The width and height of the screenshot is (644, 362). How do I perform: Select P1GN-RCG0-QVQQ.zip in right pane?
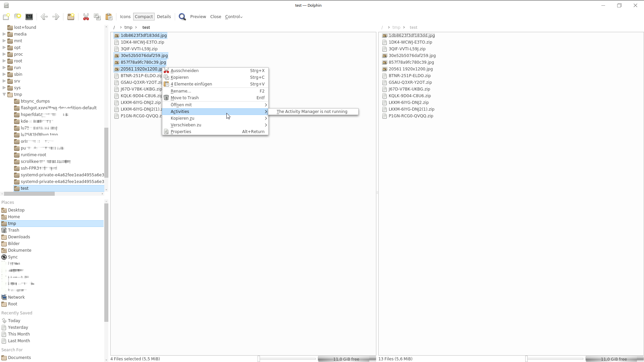point(411,116)
